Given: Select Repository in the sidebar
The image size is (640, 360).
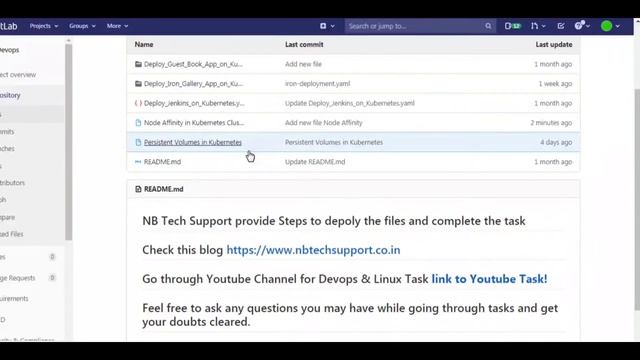Looking at the screenshot, I should [x=10, y=95].
